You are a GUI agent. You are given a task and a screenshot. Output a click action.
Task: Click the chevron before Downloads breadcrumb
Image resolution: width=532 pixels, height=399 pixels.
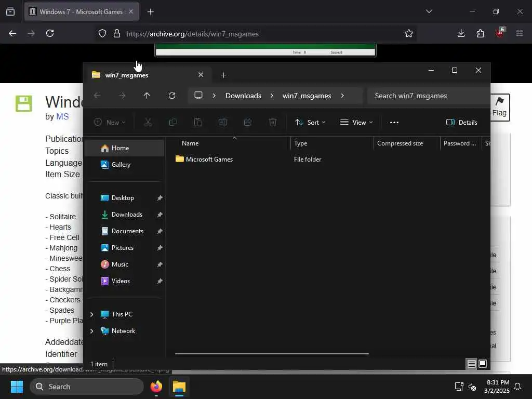(x=214, y=96)
